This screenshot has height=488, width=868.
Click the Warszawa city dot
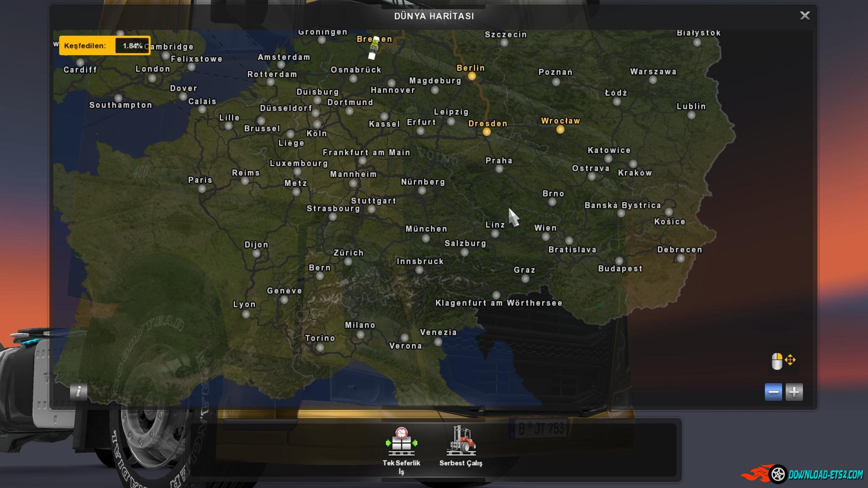653,80
